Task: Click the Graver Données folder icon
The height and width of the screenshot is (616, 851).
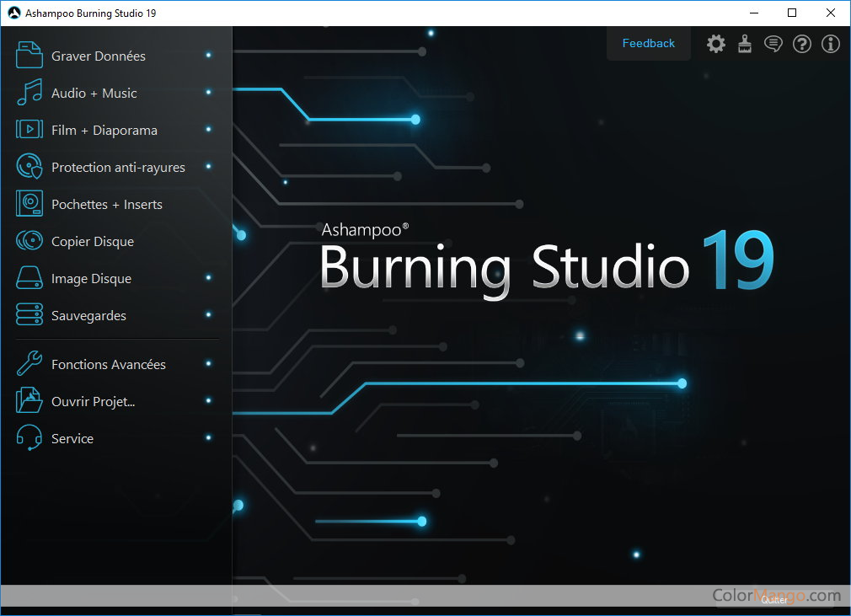Action: [x=29, y=56]
